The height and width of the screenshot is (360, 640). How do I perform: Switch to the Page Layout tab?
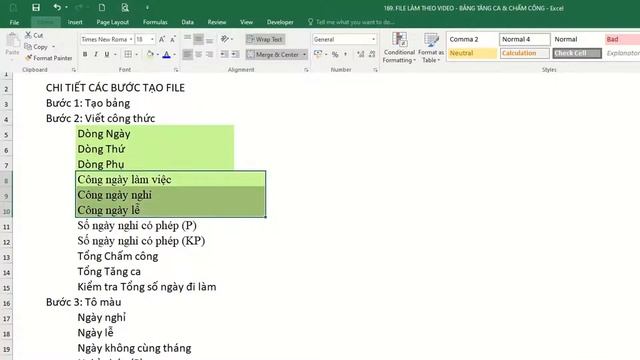tap(113, 22)
